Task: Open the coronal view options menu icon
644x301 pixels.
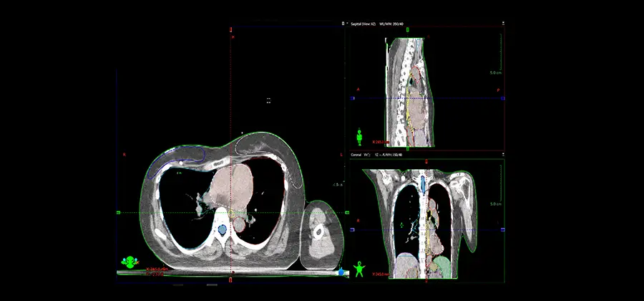Action: click(503, 155)
